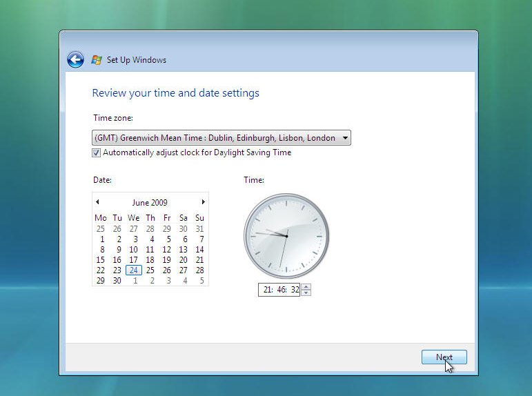This screenshot has width=532, height=396.
Task: Choose June 22 date
Action: (x=101, y=270)
